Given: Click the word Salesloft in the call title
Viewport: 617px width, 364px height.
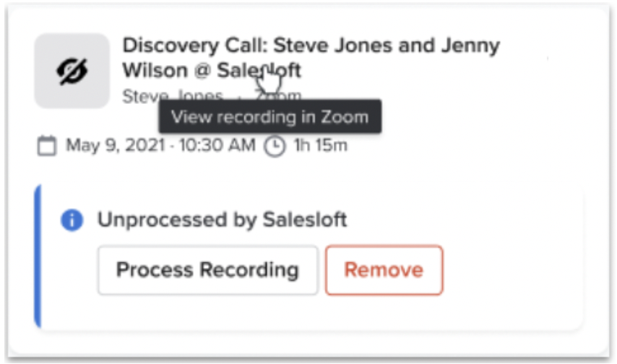Looking at the screenshot, I should [259, 71].
